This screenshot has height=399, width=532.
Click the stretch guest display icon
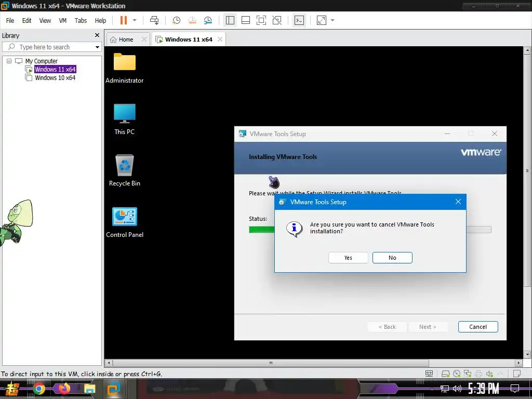(x=321, y=20)
